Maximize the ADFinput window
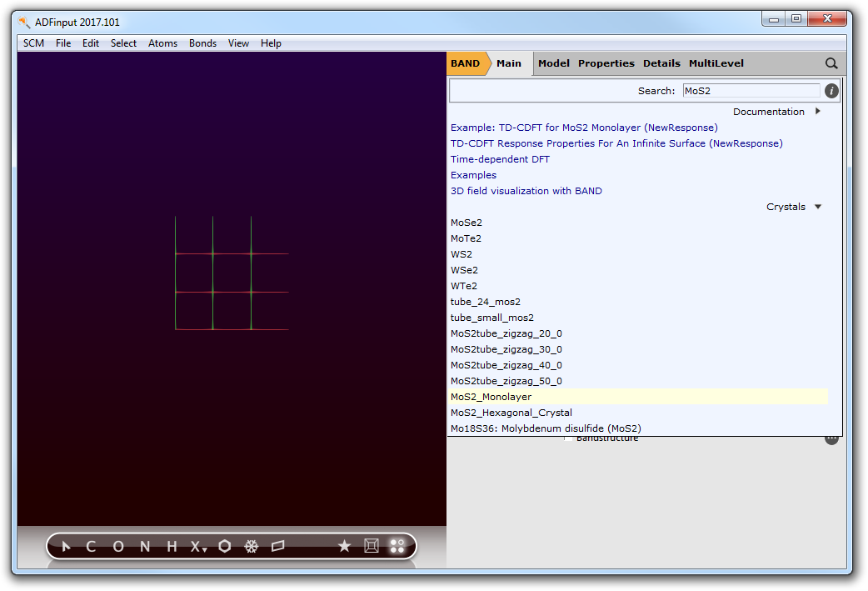Screen dimensions: 868x591 click(796, 19)
